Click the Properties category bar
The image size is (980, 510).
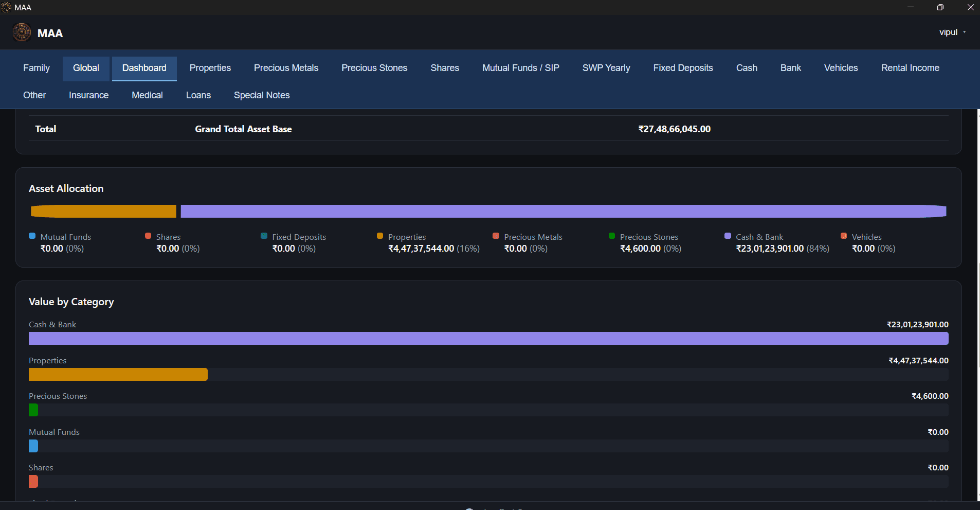point(118,374)
